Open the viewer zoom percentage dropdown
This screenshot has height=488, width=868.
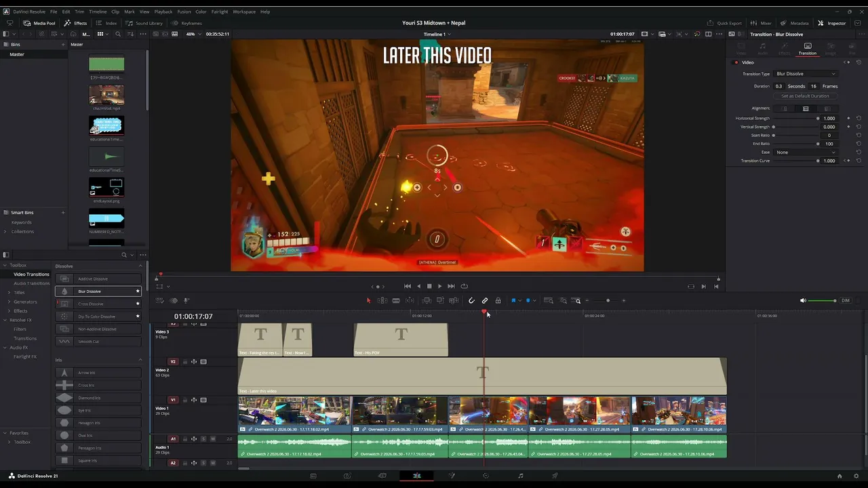(x=192, y=34)
